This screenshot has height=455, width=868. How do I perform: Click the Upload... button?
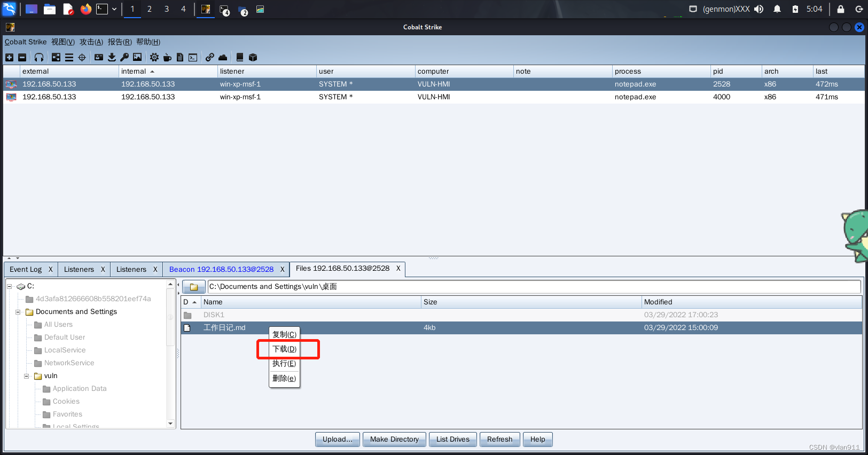(x=338, y=439)
